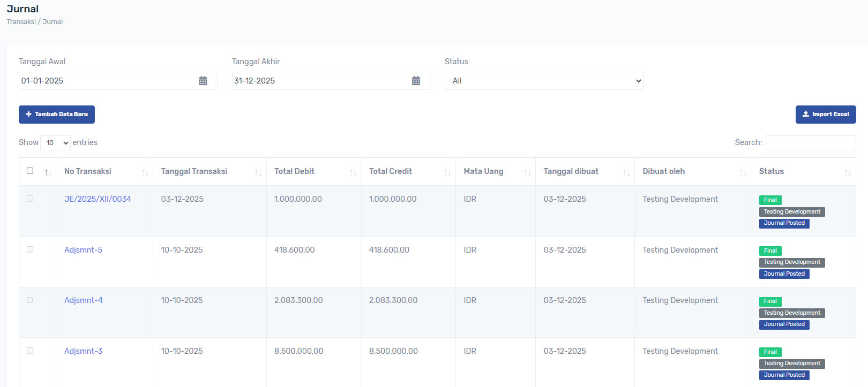Screen dimensions: 868x387
Task: Sort by Status column arrows
Action: 847,172
